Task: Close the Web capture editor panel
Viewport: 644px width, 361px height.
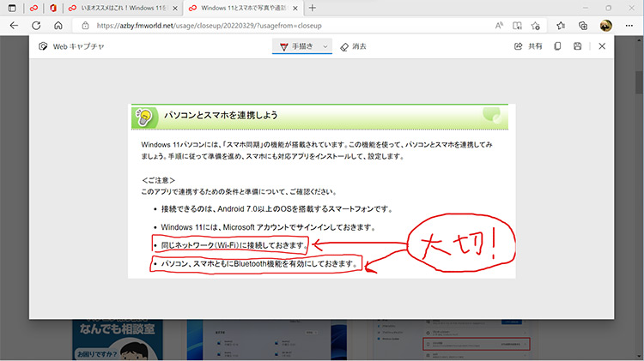Action: pyautogui.click(x=602, y=46)
